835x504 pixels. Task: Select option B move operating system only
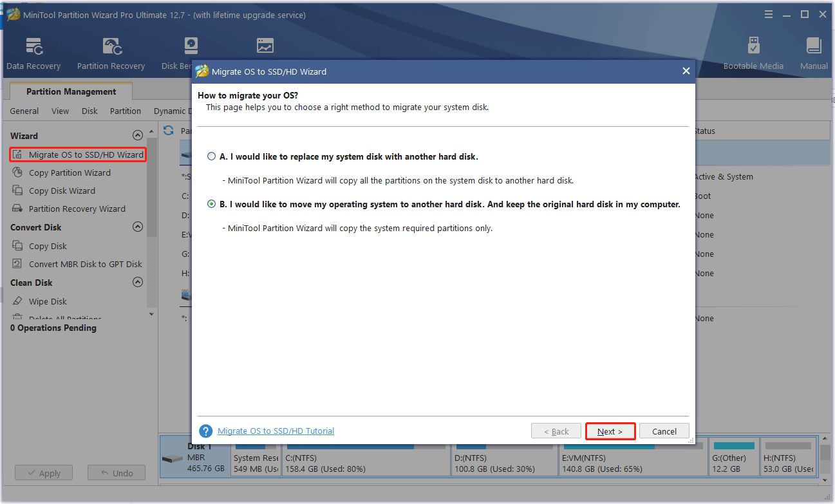pyautogui.click(x=212, y=204)
